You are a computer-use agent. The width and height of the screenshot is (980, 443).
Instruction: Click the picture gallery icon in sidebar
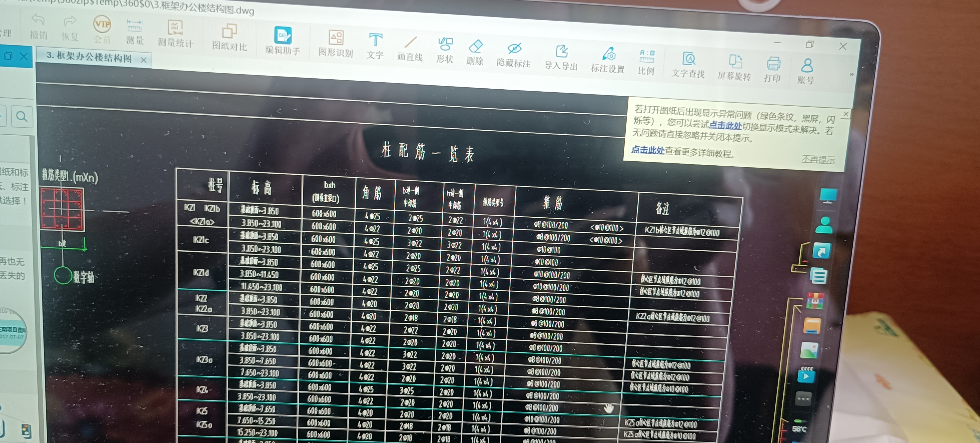click(809, 351)
